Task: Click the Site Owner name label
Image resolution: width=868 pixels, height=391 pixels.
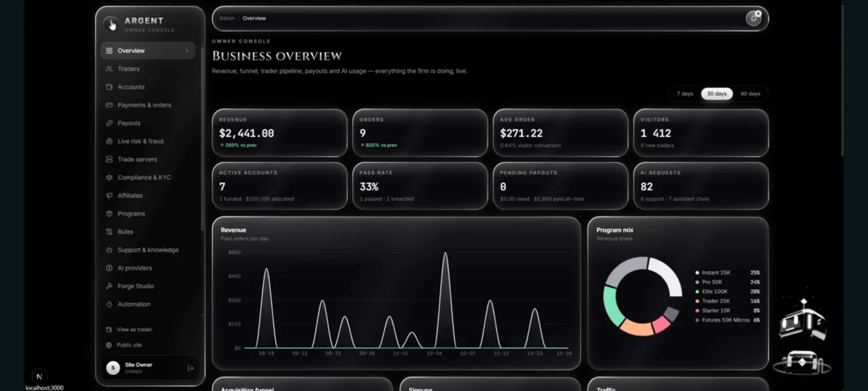Action: pyautogui.click(x=138, y=365)
